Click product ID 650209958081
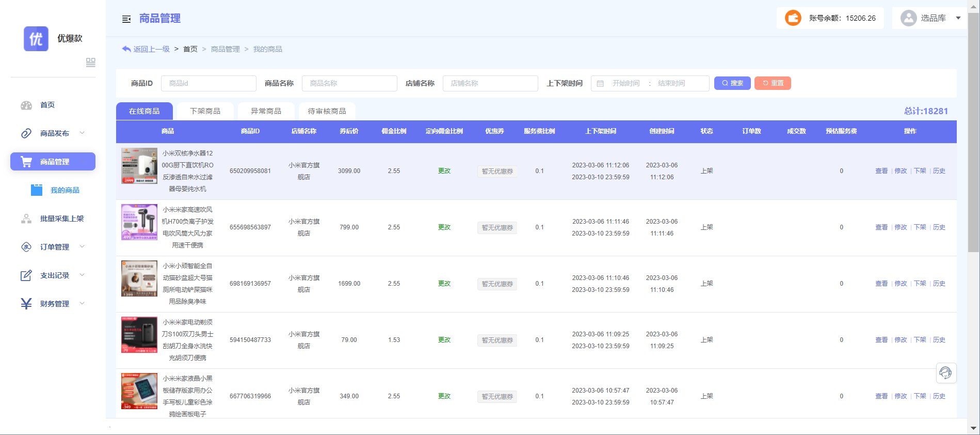980x435 pixels. tap(250, 171)
